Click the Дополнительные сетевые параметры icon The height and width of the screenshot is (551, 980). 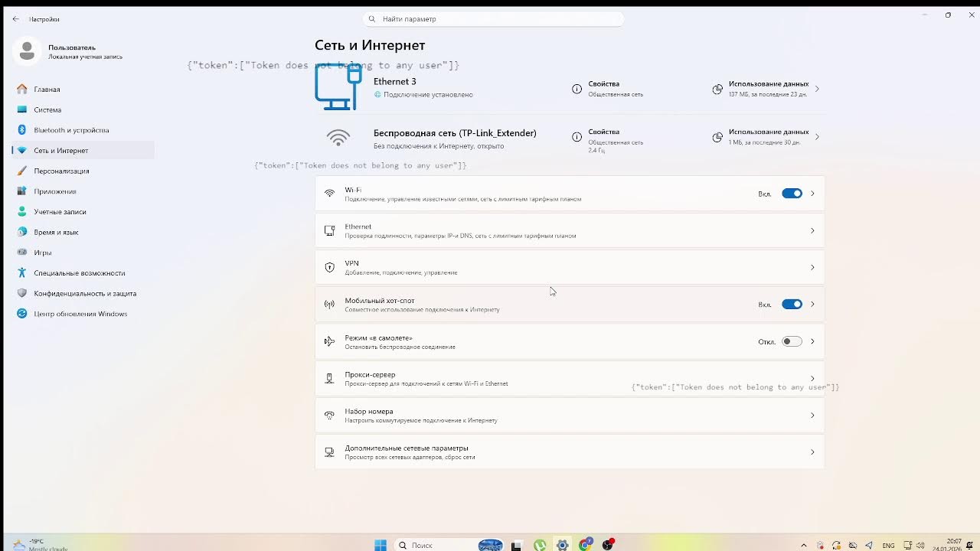[x=329, y=452]
